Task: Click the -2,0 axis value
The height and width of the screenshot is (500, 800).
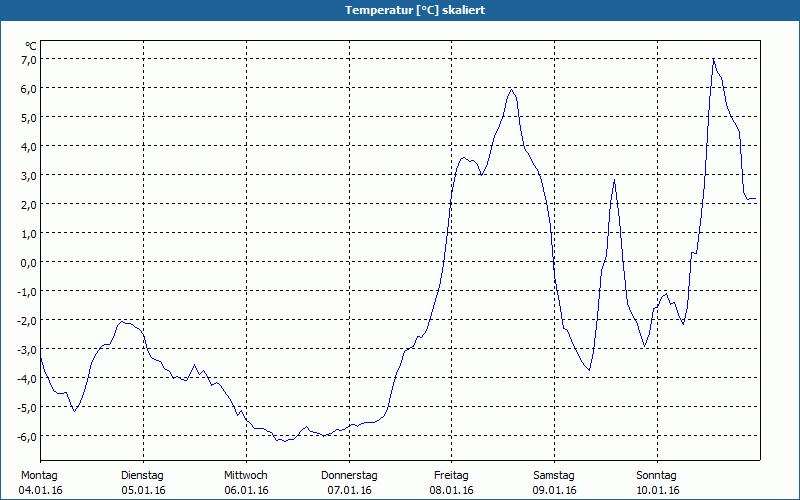Action: coord(28,321)
